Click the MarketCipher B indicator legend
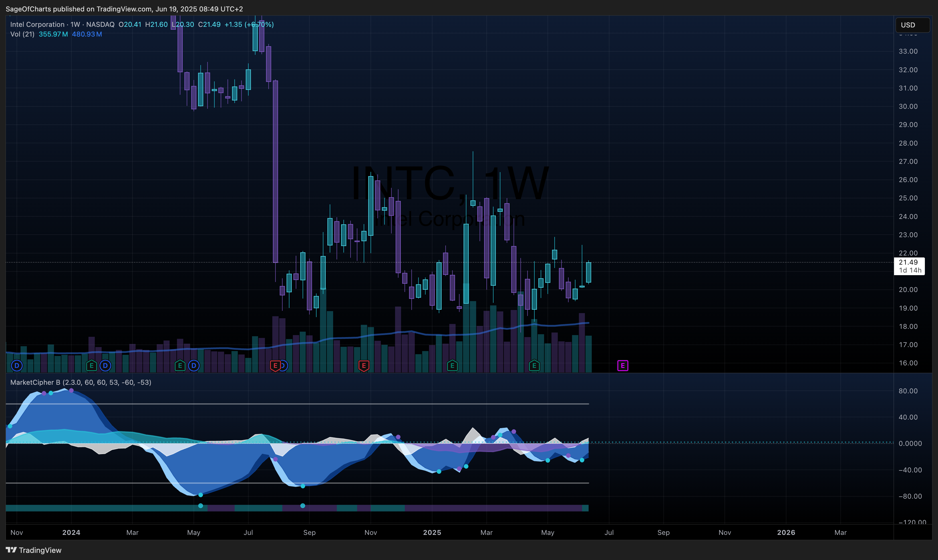This screenshot has width=938, height=560. [81, 382]
